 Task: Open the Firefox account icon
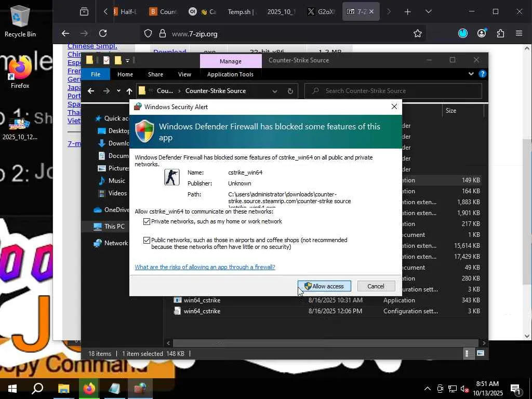click(482, 33)
